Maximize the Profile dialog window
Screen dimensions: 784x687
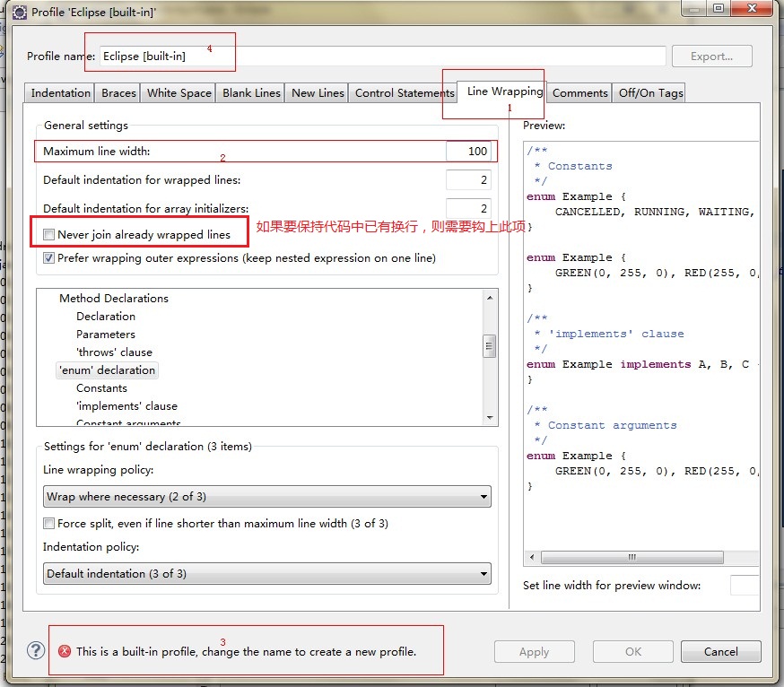[719, 8]
